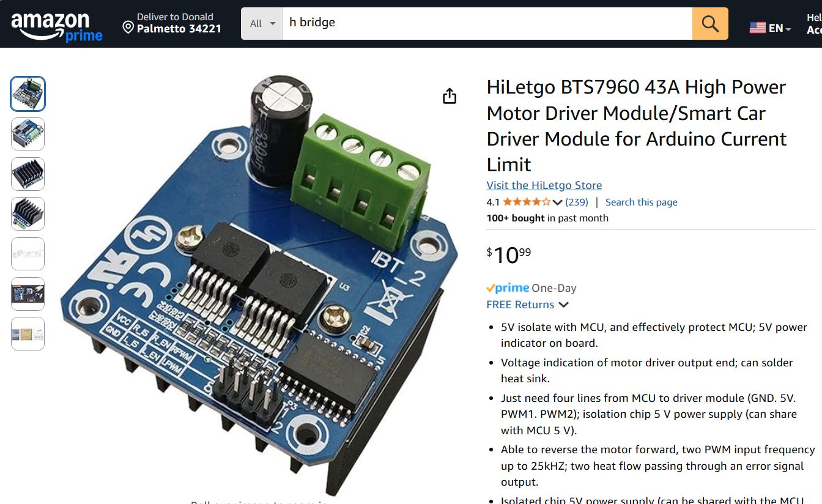Open the EN language dropdown
The width and height of the screenshot is (822, 504).
(x=780, y=28)
